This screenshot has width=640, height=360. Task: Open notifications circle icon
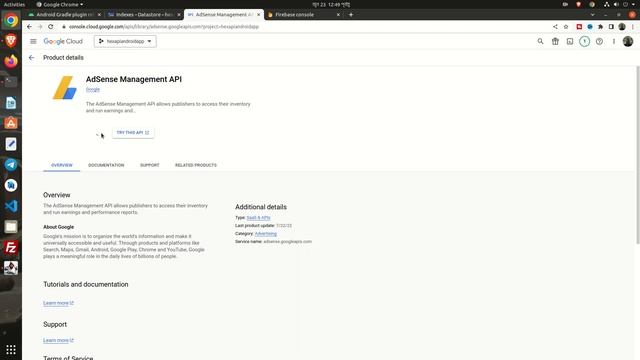584,41
